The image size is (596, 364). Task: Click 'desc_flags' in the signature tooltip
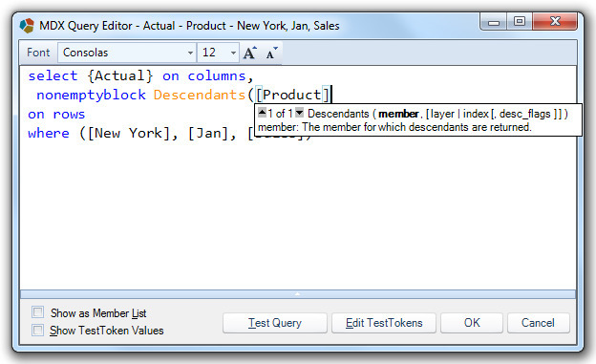525,114
